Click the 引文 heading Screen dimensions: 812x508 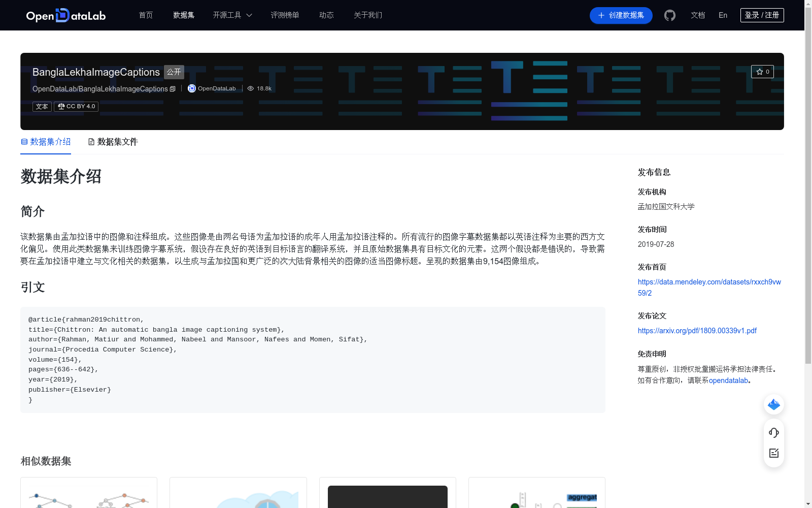coord(32,288)
